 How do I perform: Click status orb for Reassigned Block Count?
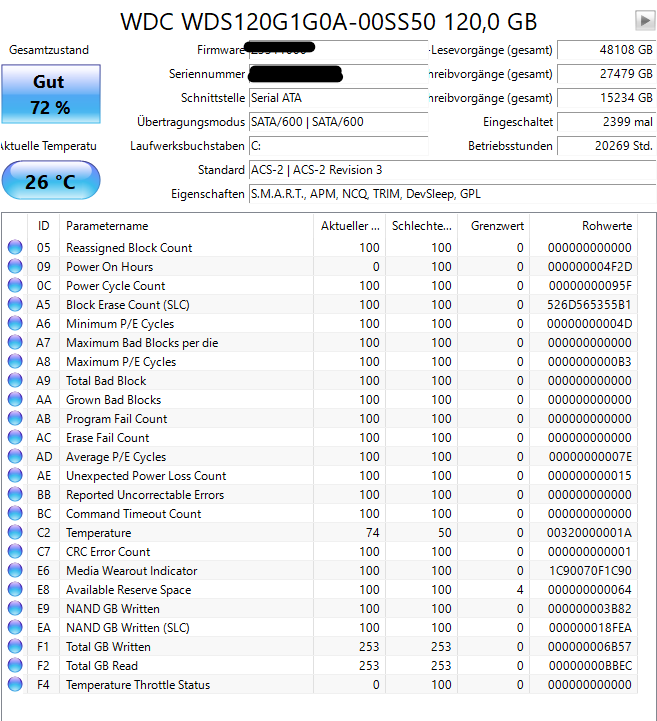click(15, 247)
